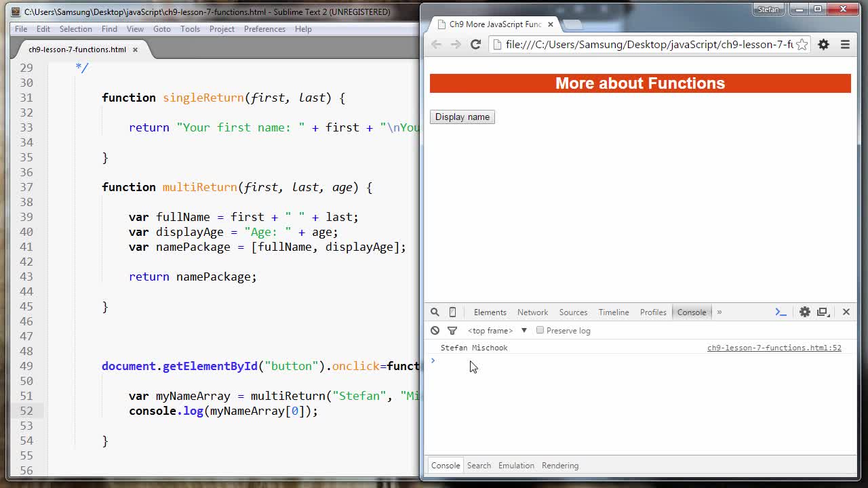Click Stefan user profile button in Chrome
This screenshot has height=488, width=868.
[x=768, y=9]
